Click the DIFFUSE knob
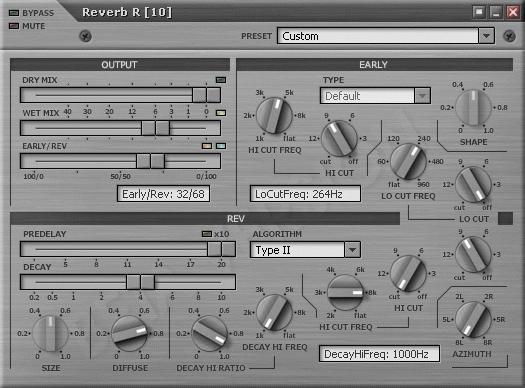The image size is (525, 388). pos(130,333)
